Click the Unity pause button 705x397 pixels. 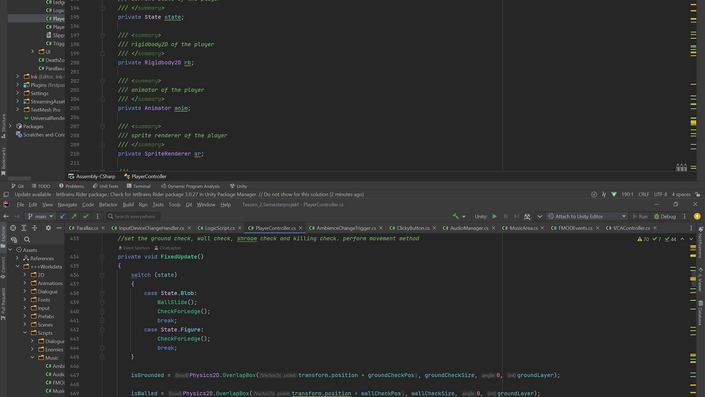coord(505,216)
